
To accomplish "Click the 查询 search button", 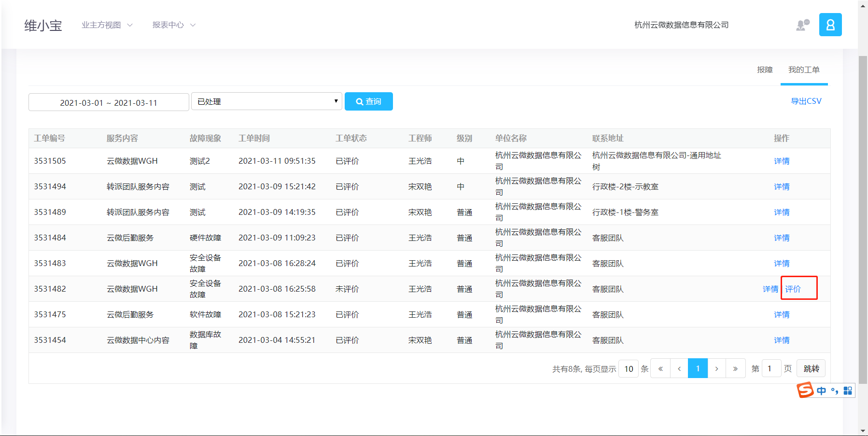I will (x=368, y=101).
